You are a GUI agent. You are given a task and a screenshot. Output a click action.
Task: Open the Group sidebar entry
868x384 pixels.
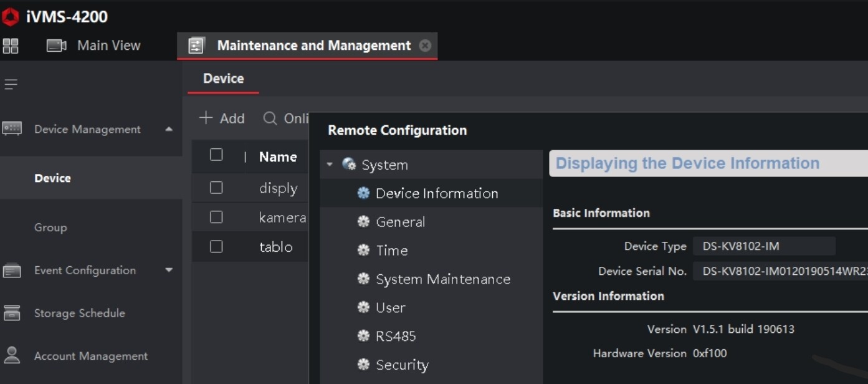point(50,228)
